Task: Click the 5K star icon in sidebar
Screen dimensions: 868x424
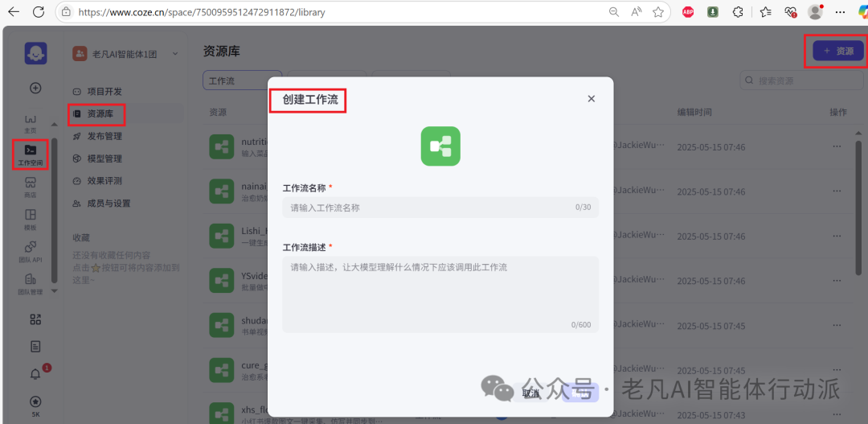Action: point(35,405)
